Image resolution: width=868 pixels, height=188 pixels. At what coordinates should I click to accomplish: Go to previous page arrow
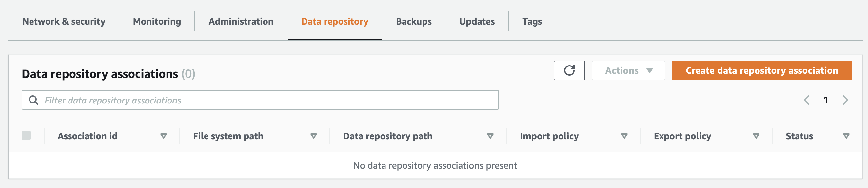pos(806,100)
